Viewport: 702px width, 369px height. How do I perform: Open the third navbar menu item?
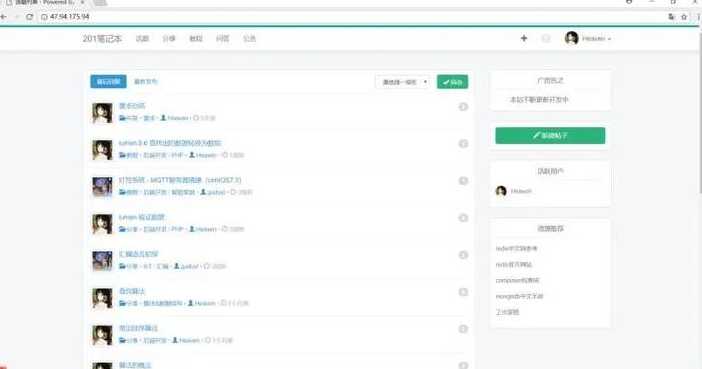click(x=196, y=39)
